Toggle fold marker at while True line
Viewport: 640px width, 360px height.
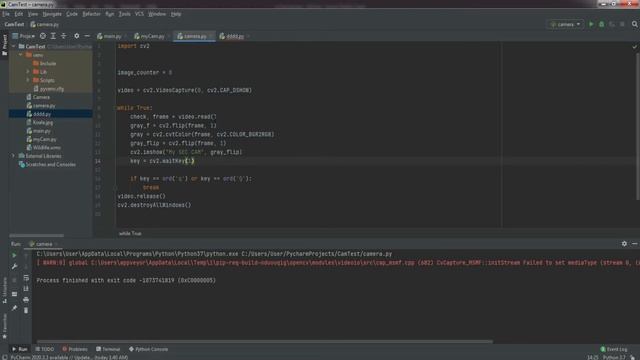[x=115, y=108]
